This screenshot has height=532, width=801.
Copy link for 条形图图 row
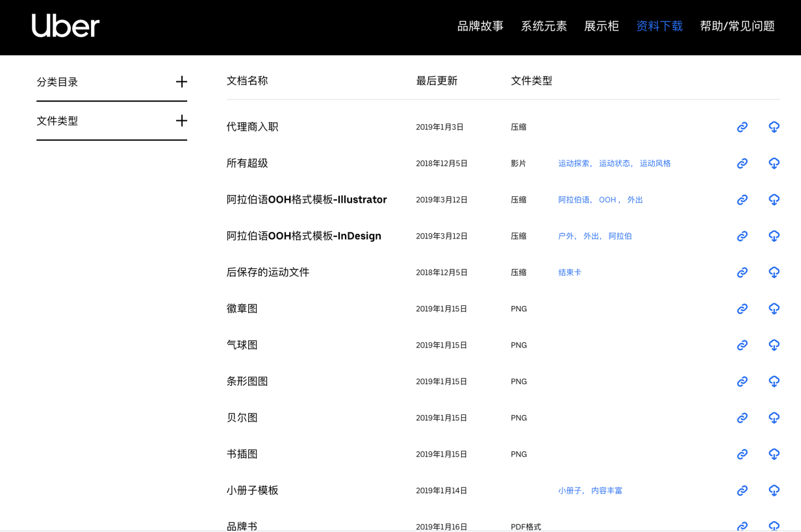coord(742,382)
